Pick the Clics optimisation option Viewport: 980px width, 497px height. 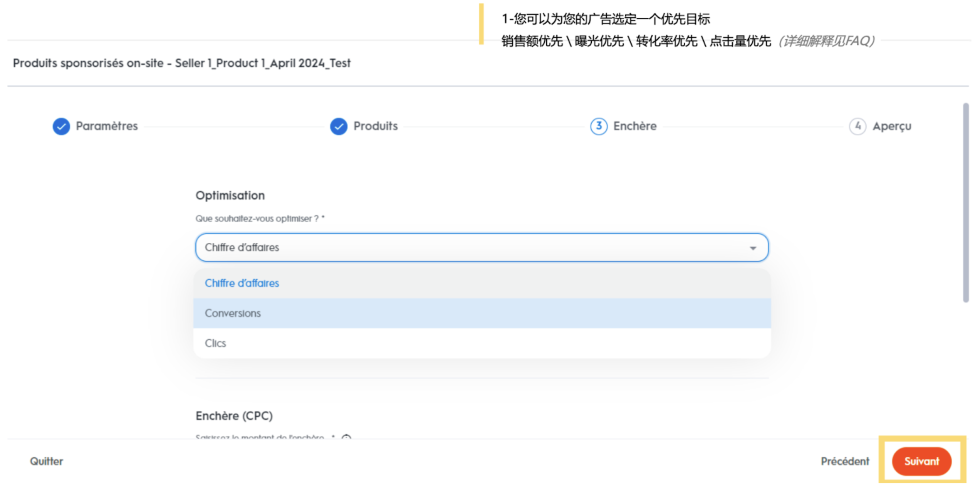(x=215, y=343)
